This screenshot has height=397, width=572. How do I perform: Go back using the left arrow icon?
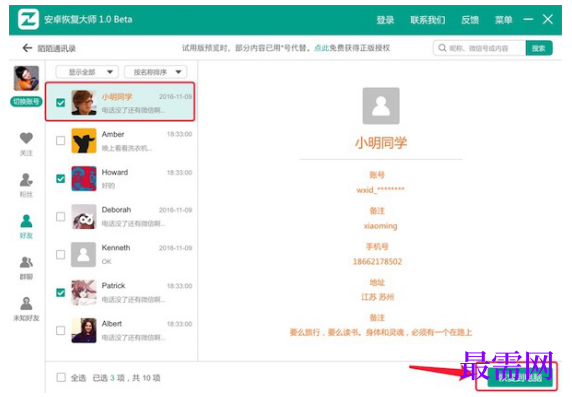pos(27,48)
